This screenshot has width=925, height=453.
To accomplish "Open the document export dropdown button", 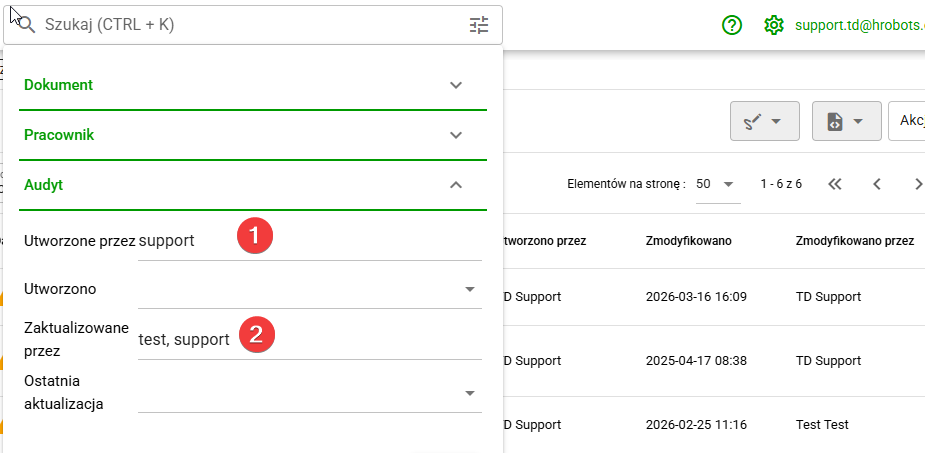I will [x=847, y=121].
